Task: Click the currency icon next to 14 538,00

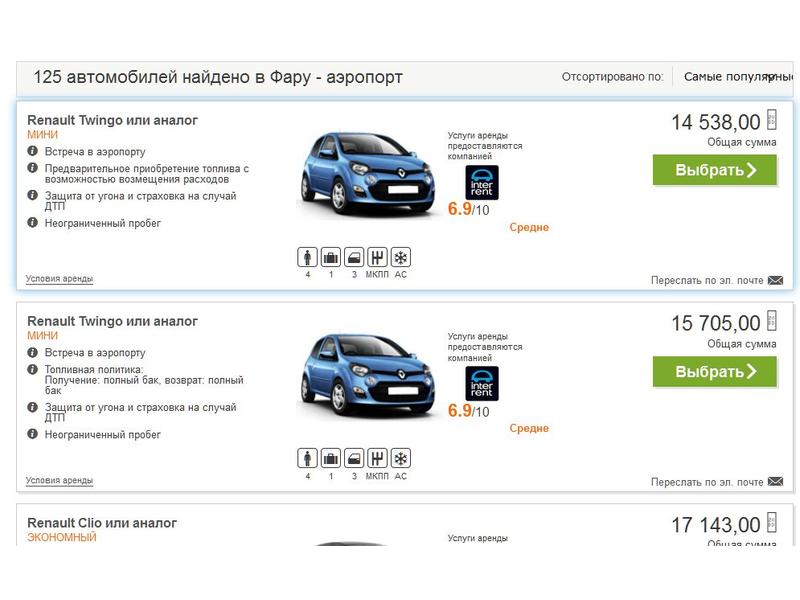Action: click(772, 120)
